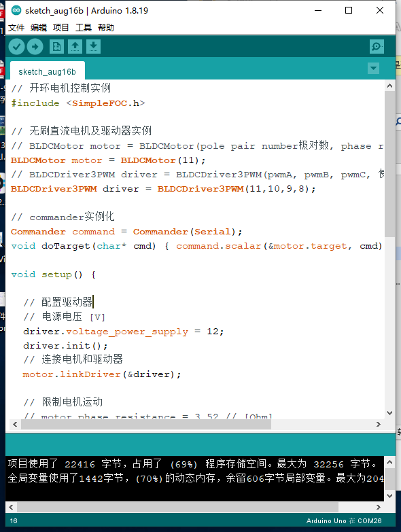Image resolution: width=401 pixels, height=532 pixels.
Task: Click the 'Arduino Uno 在 COM26' status text
Action: (344, 521)
